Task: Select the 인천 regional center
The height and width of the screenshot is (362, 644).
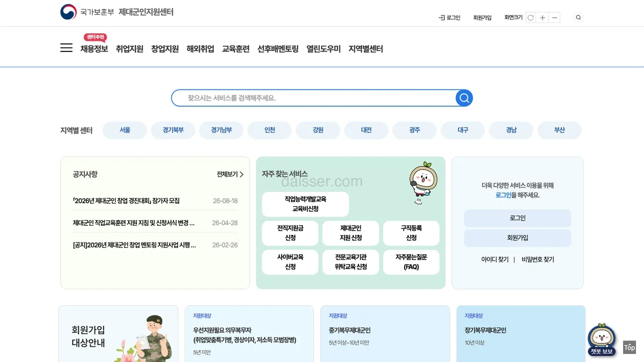Action: click(270, 130)
